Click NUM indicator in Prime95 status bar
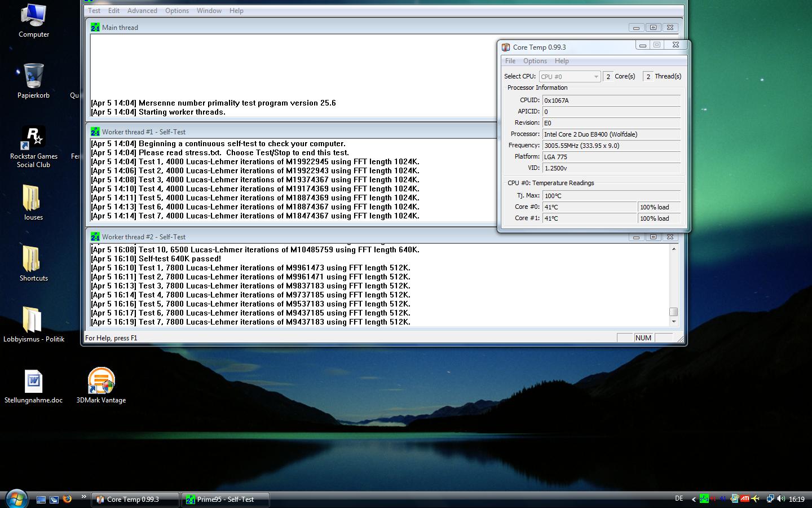Screen dimensions: 812x508 pos(643,338)
